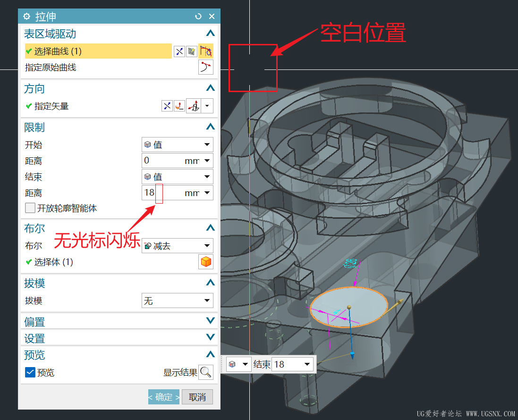Screen dimensions: 518x420
Task: Collapse the 布尔 section
Action: (211, 228)
